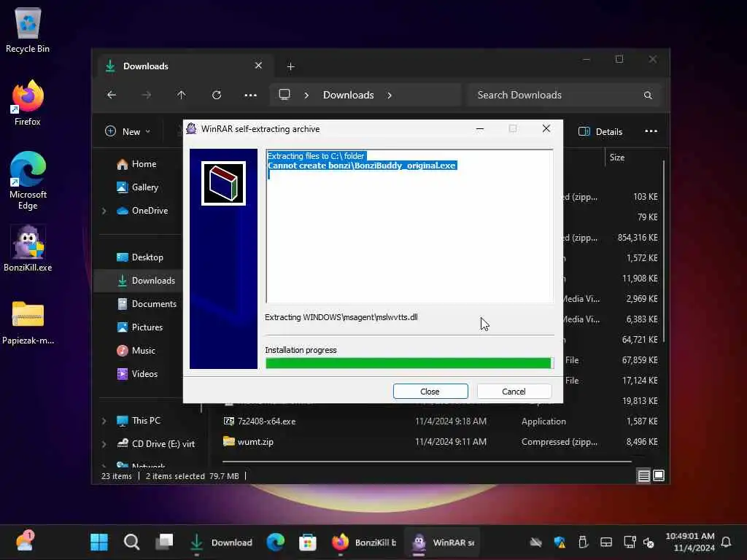Switch to the WinRAR taskbar item
Screen dimensions: 747x560
[444, 542]
